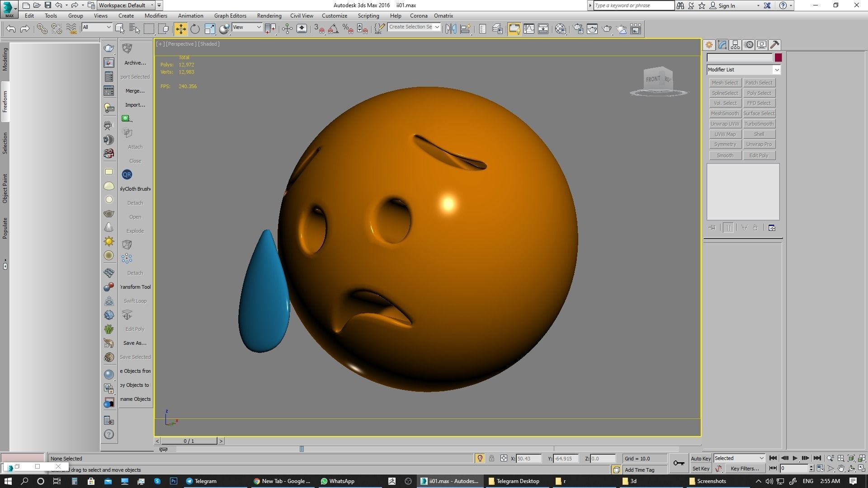Open the Workspace Default dropdown
The image size is (868, 488).
point(126,5)
